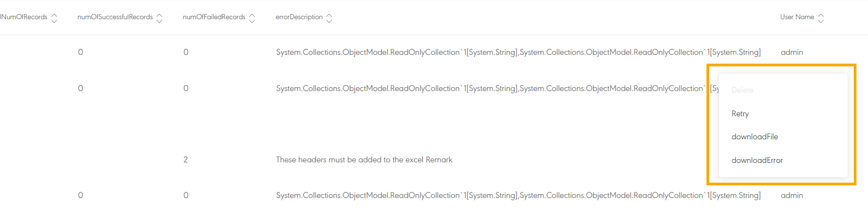The image size is (868, 215).
Task: Click the lNumOfRecords header label
Action: tap(24, 17)
